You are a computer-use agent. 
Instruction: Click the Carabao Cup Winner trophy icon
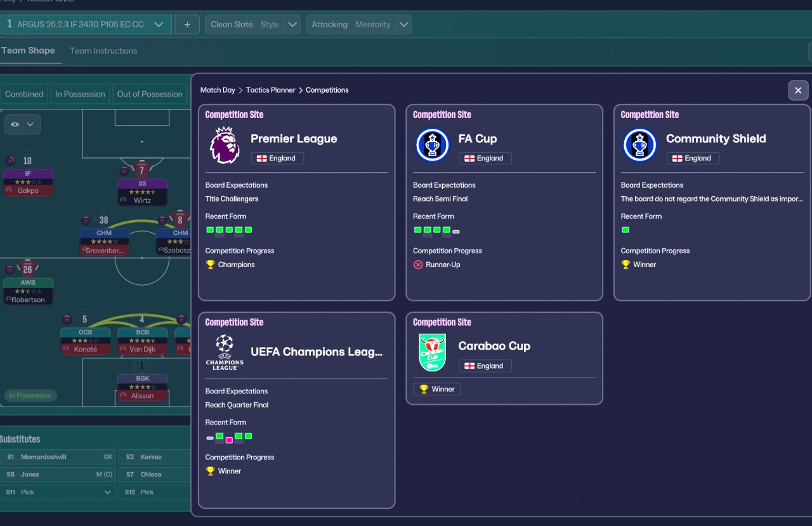(424, 389)
